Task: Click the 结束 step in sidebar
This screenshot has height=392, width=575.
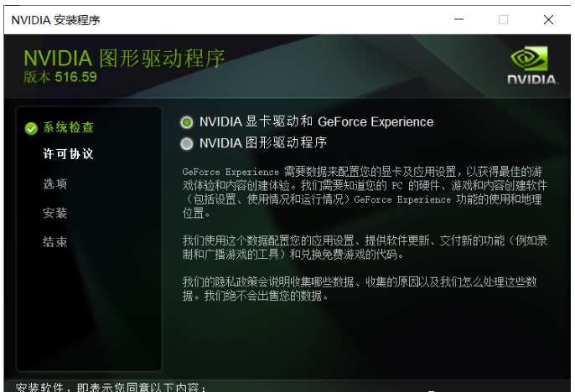Action: pos(55,242)
